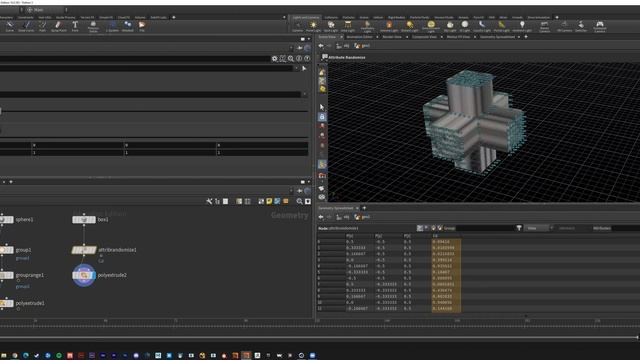Switch to the Animation Editor tab

359,37
